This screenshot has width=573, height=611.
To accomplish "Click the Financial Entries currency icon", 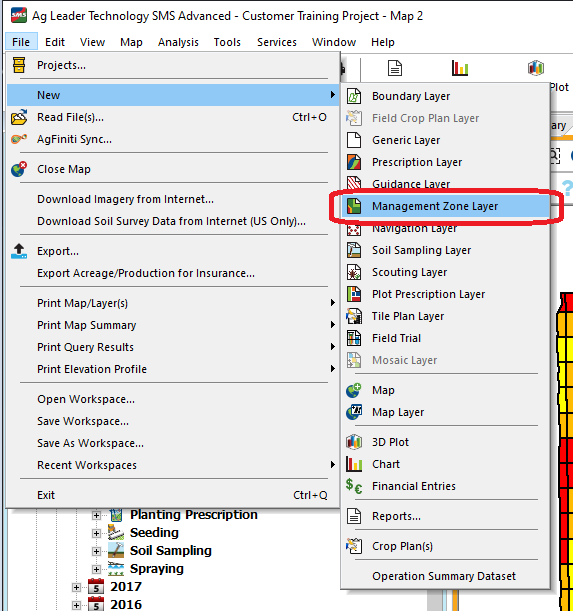I will pos(354,486).
